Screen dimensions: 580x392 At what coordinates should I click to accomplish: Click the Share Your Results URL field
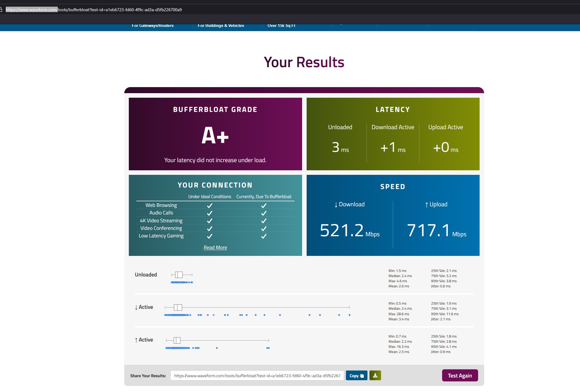tap(257, 376)
